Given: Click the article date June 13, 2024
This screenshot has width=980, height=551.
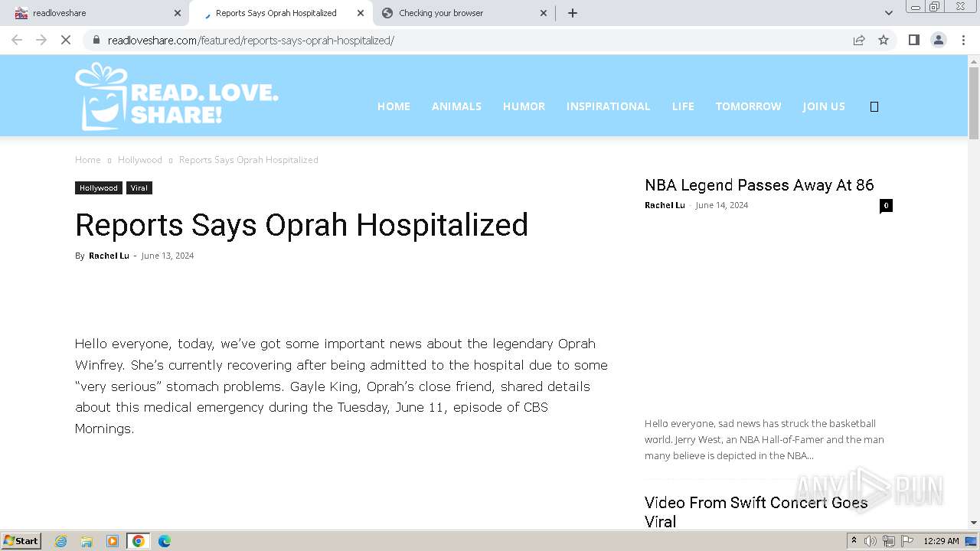Looking at the screenshot, I should (168, 256).
